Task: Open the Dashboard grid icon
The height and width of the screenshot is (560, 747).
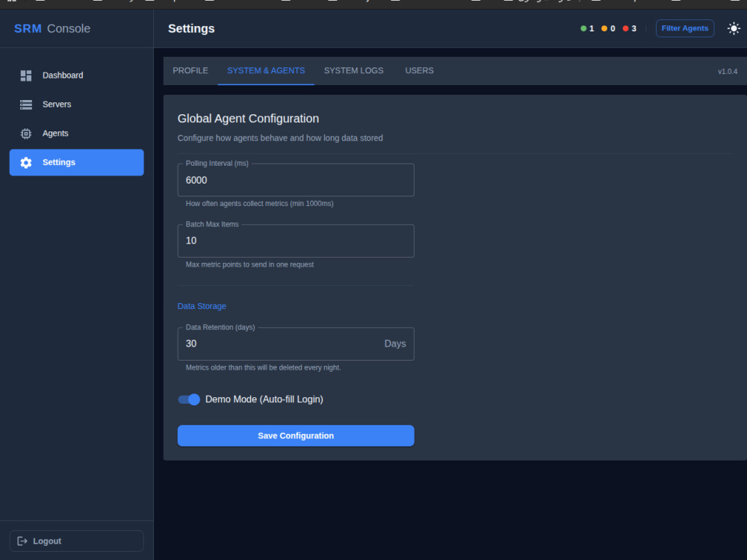Action: (25, 75)
